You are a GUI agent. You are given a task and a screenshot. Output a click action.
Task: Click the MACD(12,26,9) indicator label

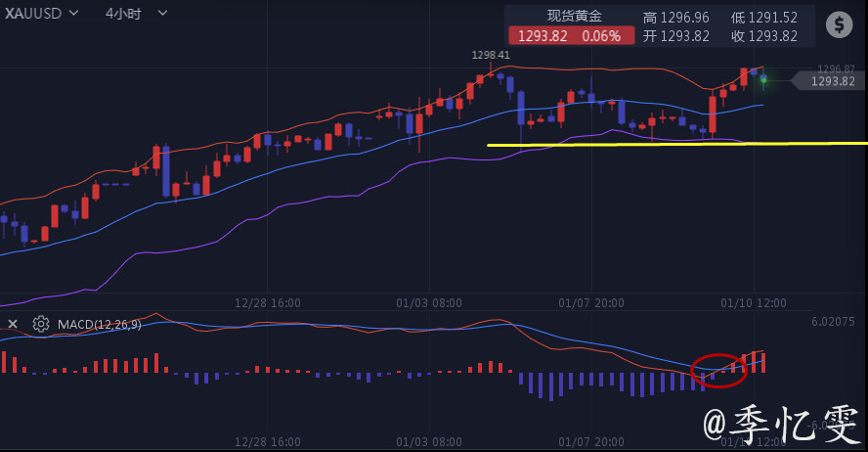click(100, 324)
